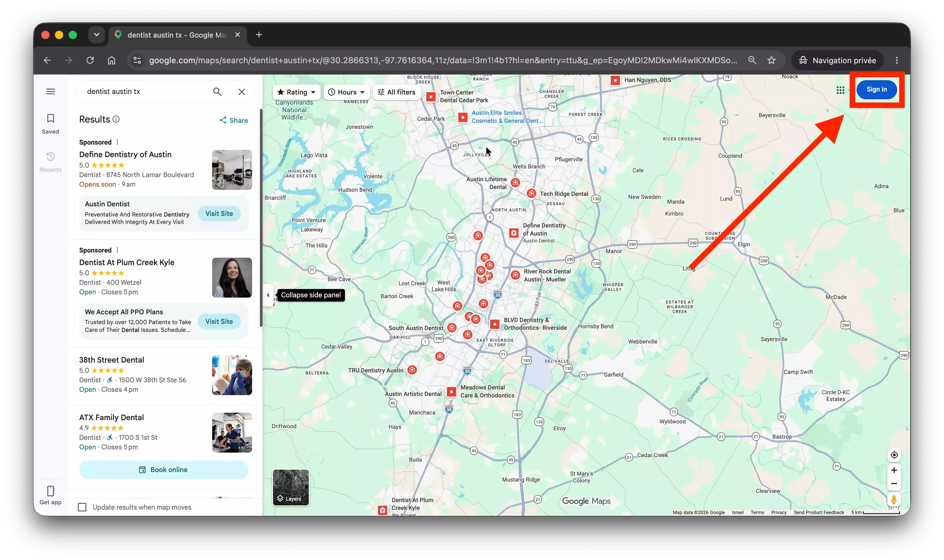
Task: Open the Saved places panel
Action: tap(51, 124)
